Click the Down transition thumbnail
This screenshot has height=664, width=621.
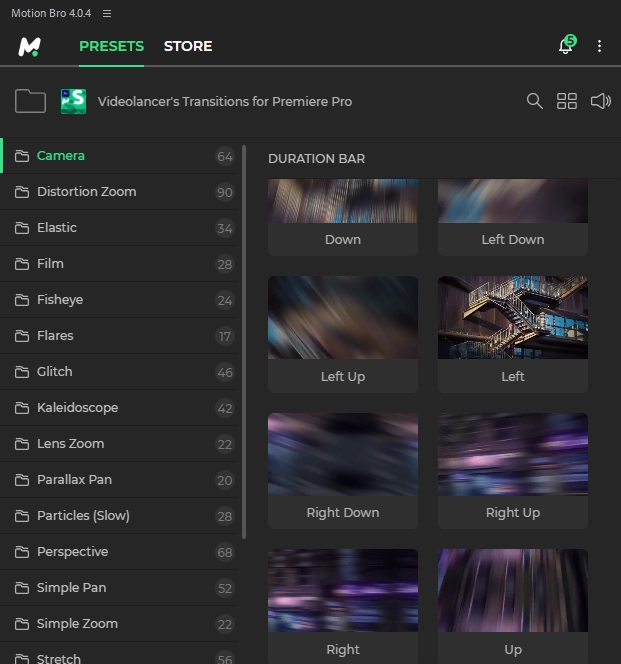pos(343,201)
